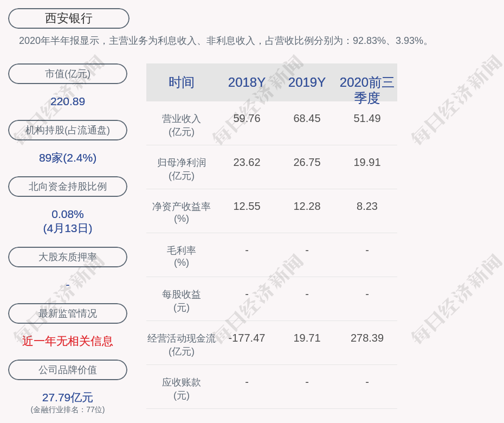This screenshot has height=423, width=504.
Task: Click the 金融行业排名:77位 ranking text
Action: click(67, 411)
